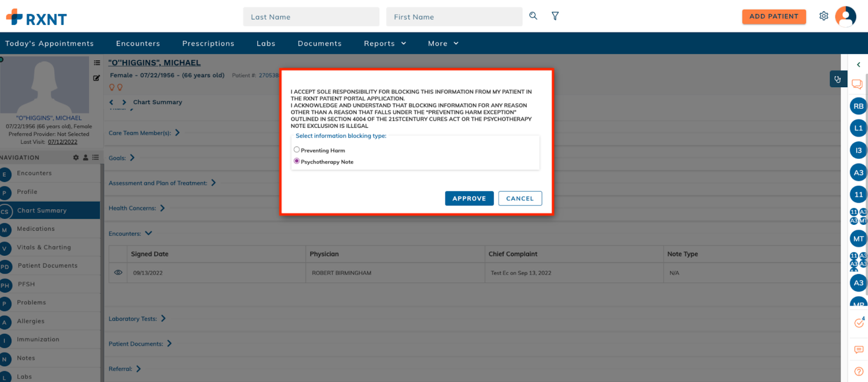Click the Last Name search field
868x382 pixels.
(311, 17)
